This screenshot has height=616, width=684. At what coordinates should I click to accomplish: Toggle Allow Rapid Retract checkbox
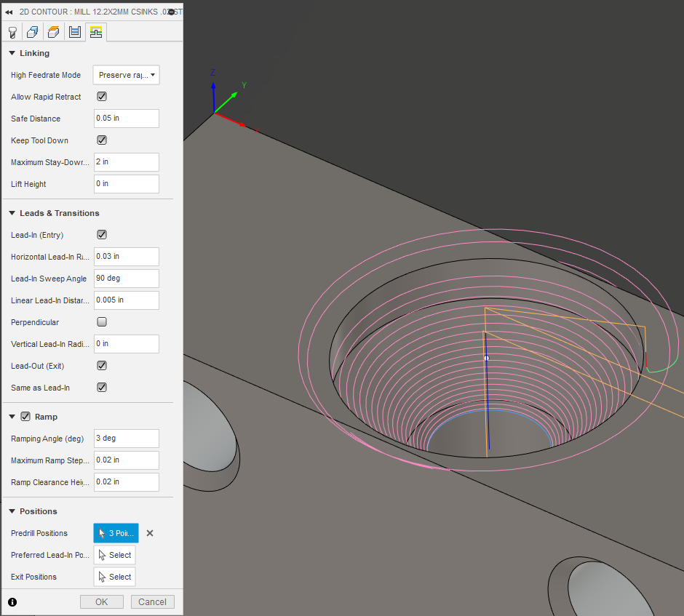[x=102, y=96]
